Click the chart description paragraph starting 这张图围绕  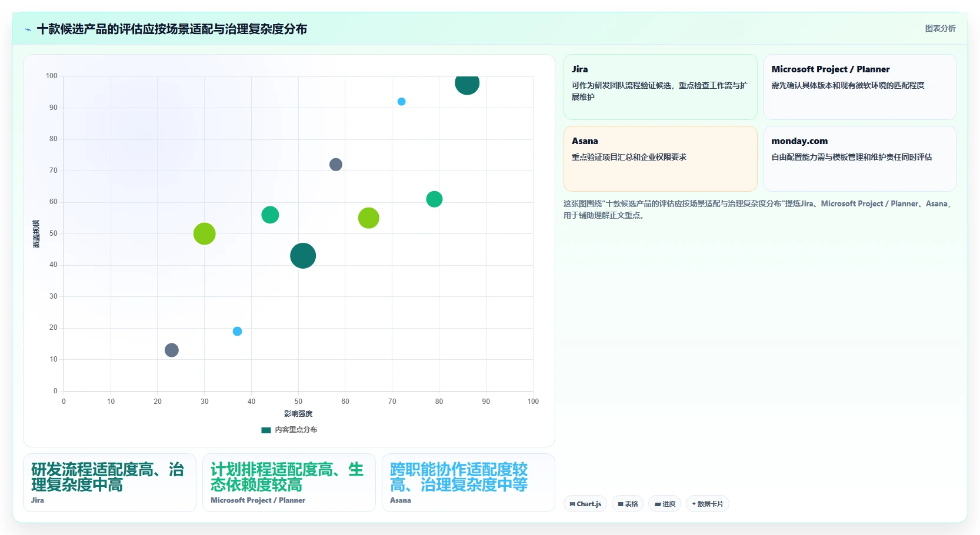(x=758, y=209)
